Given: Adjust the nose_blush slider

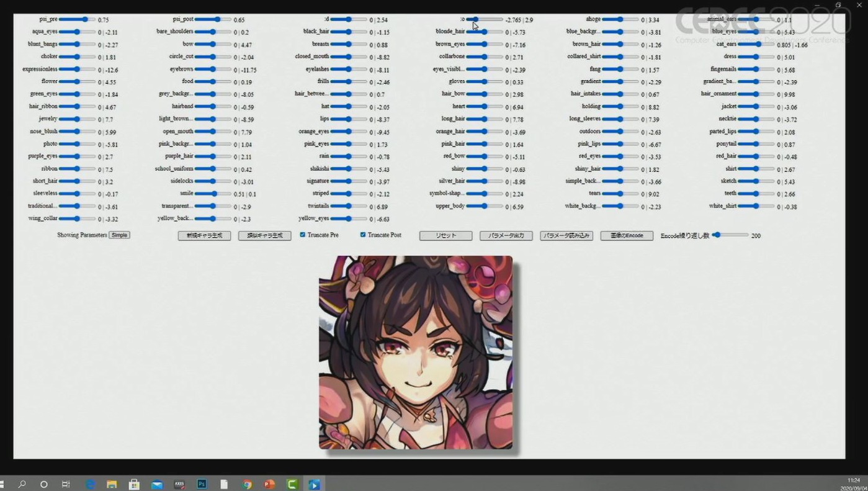Looking at the screenshot, I should pos(77,131).
